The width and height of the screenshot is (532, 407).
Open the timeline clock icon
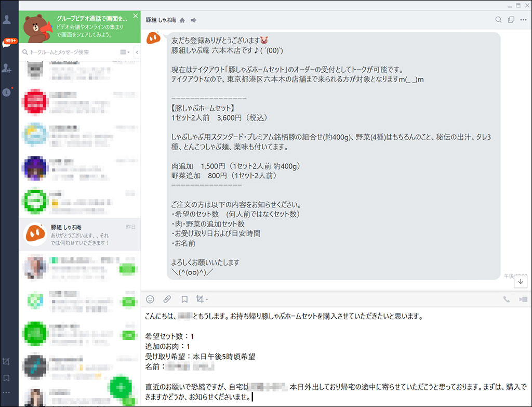(7, 92)
